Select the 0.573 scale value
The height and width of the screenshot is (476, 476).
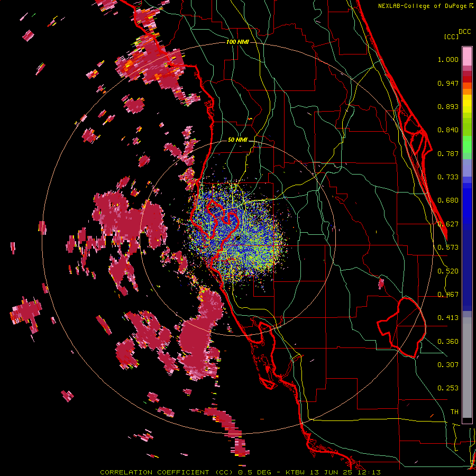coord(448,248)
